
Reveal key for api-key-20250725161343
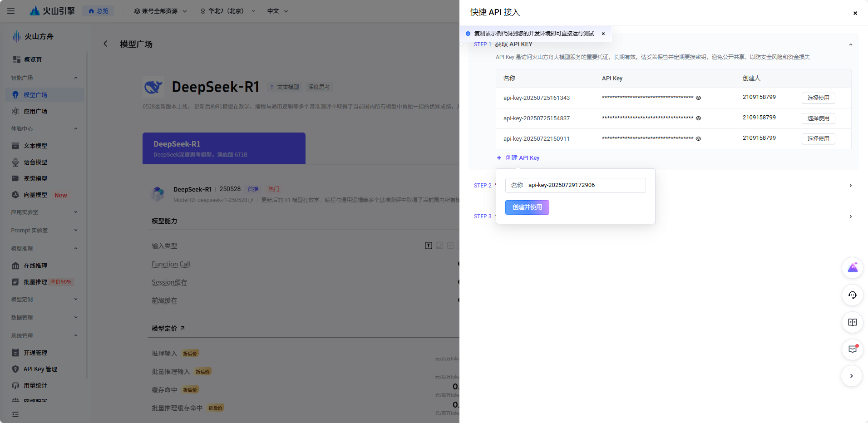tap(699, 98)
